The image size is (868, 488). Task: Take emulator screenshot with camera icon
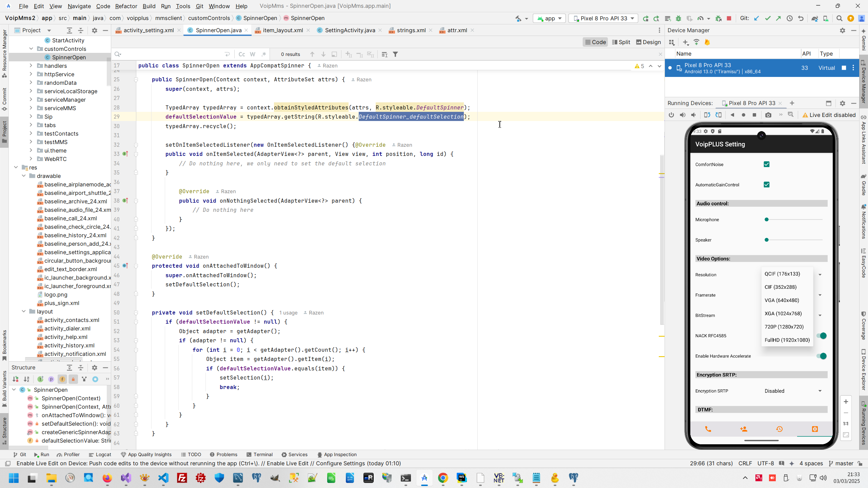pyautogui.click(x=768, y=115)
